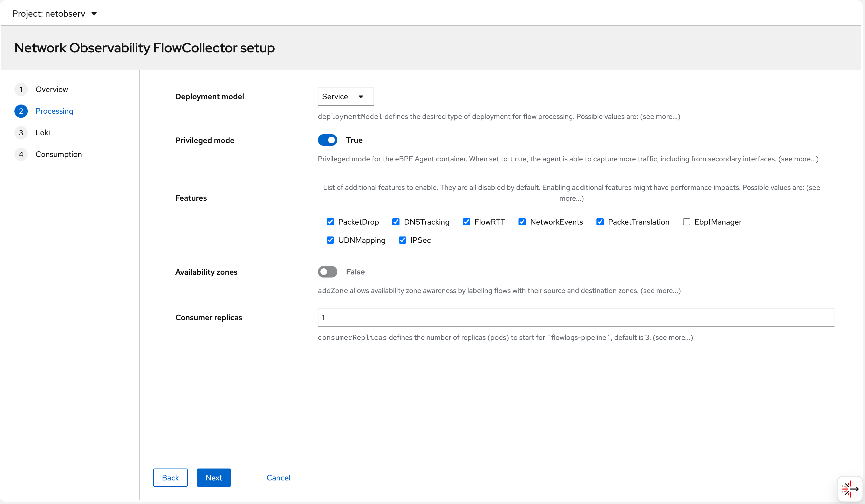
Task: Click the step 3 Loki number circle
Action: click(x=21, y=133)
